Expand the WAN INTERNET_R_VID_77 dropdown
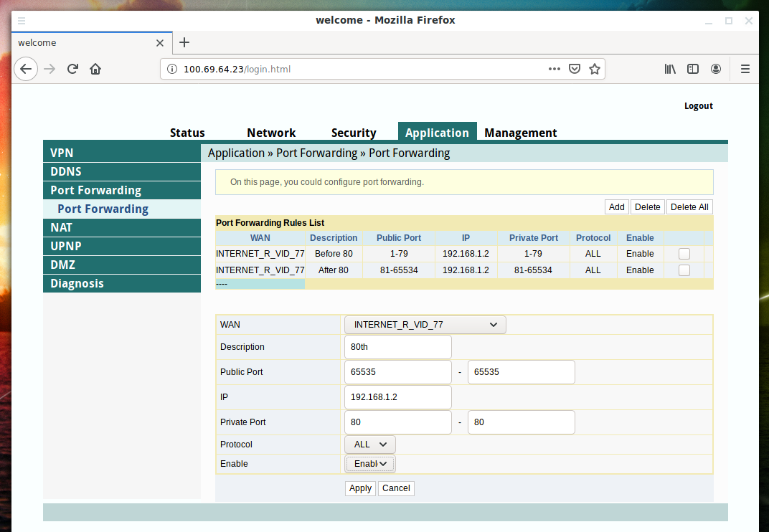The image size is (769, 532). [425, 325]
